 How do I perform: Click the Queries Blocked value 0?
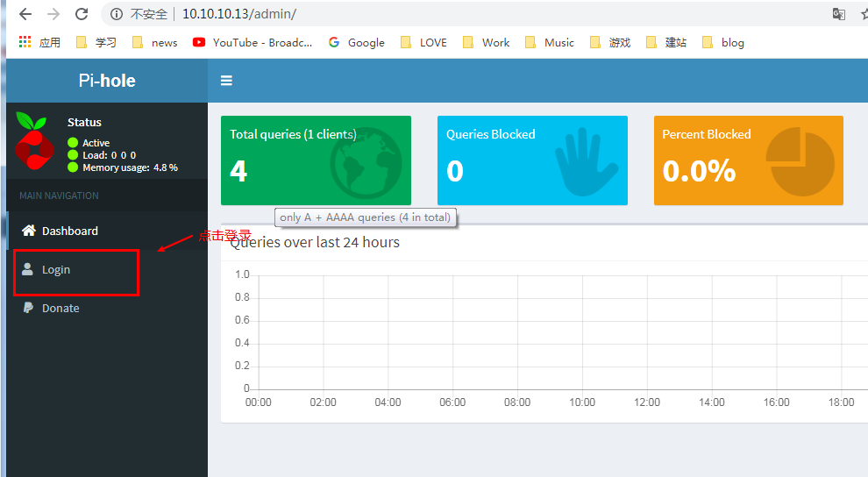coord(455,171)
